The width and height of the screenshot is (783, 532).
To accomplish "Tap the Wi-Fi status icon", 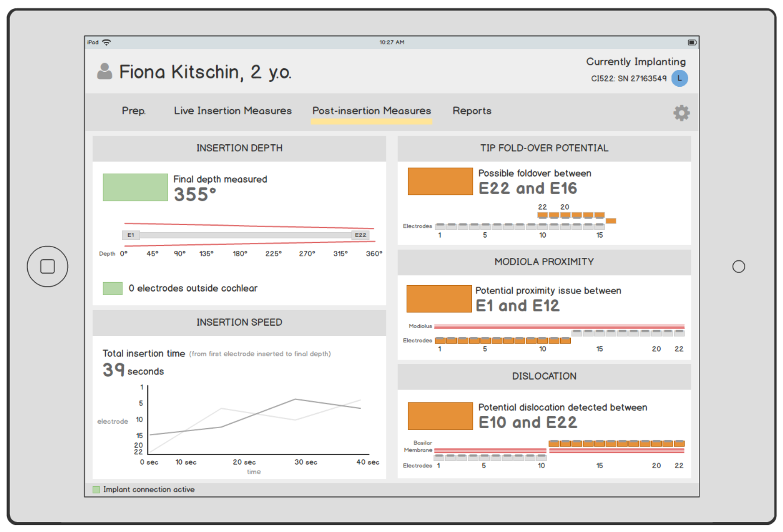I will point(107,42).
